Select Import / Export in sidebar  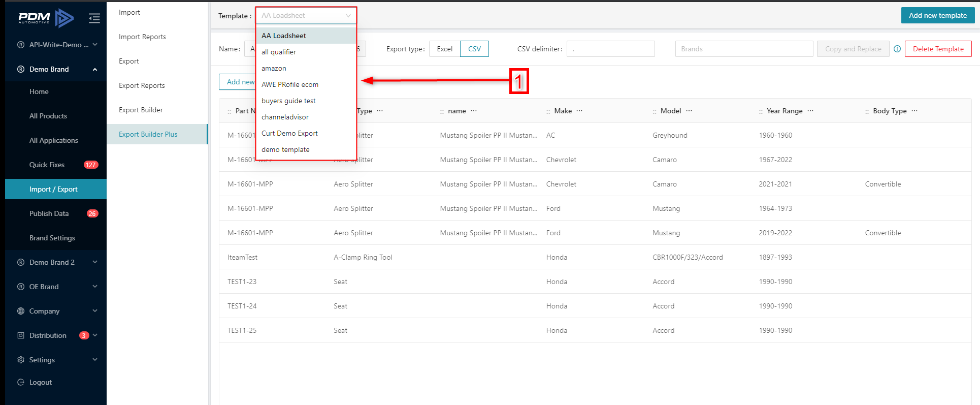[x=56, y=189]
